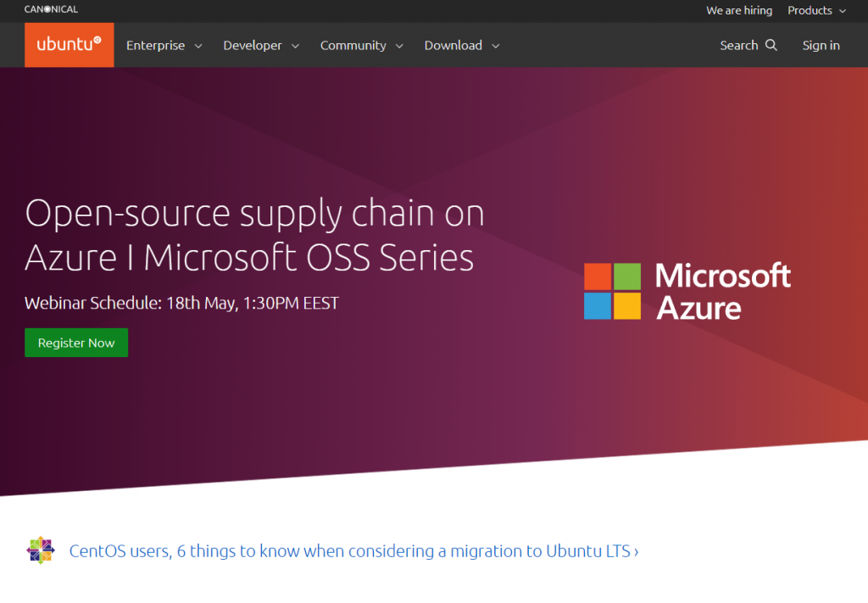Screen dimensions: 868x603
Task: Select the CentOS logo icon near the bottom
Action: (x=40, y=550)
